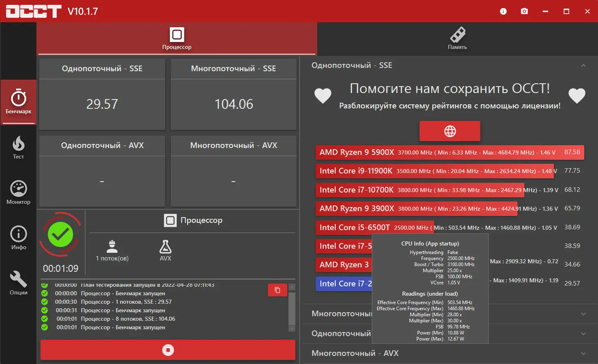
Task: Click the green checkmark test status icon
Action: tap(60, 235)
